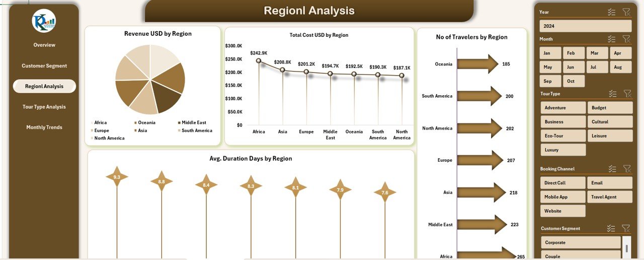The image size is (644, 260).
Task: Toggle multi-select for Booking Channel slicer
Action: click(x=612, y=169)
